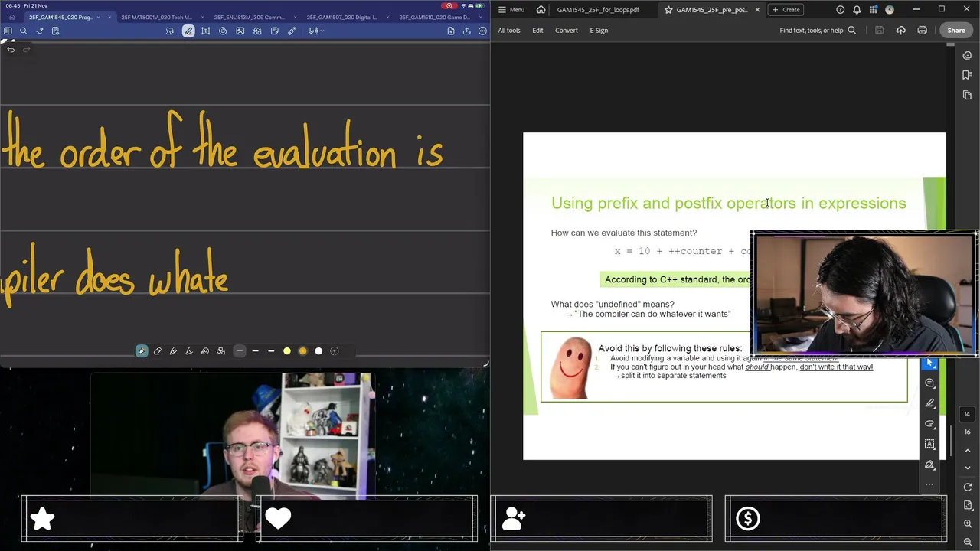980x551 pixels.
Task: Add a new color with plus swatch
Action: pos(335,351)
